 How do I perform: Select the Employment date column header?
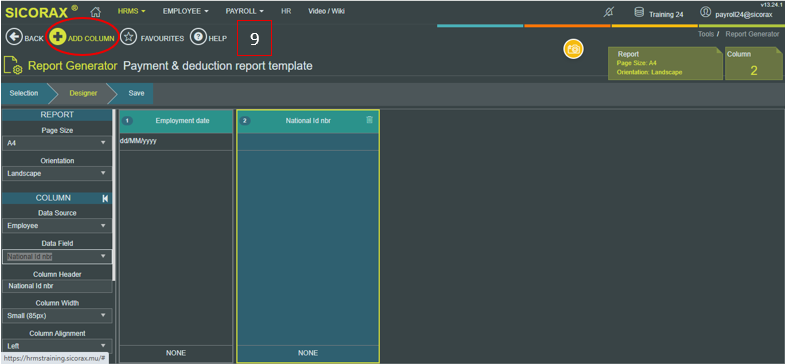[x=176, y=121]
